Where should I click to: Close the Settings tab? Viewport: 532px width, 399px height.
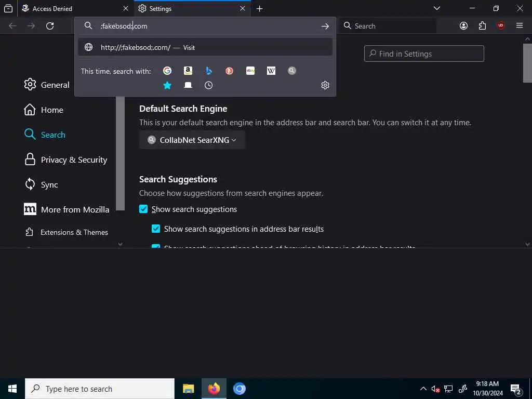click(x=242, y=8)
